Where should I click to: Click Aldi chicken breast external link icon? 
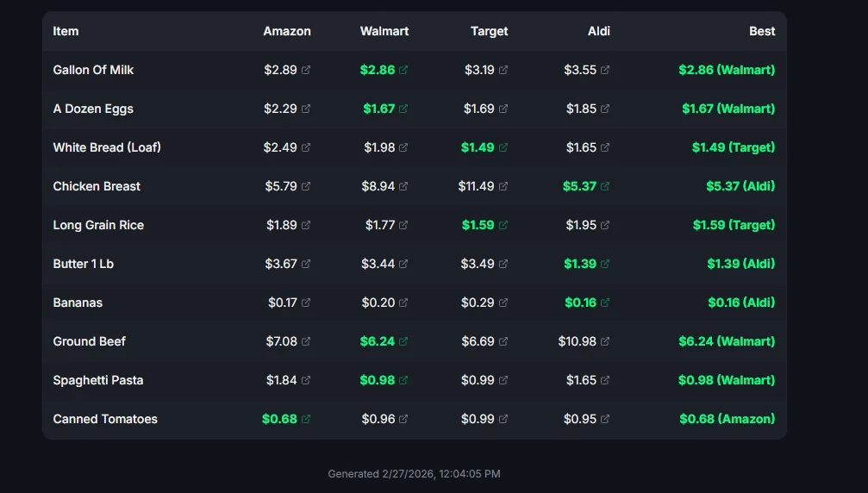point(605,186)
